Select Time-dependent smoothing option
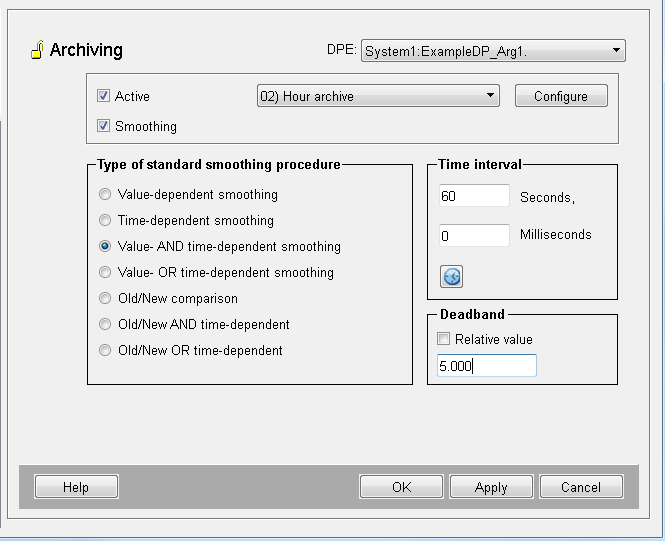The height and width of the screenshot is (541, 665). 105,220
